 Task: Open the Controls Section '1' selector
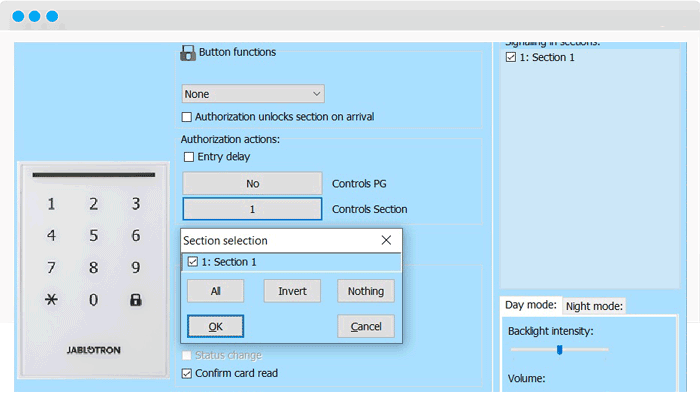[x=252, y=209]
